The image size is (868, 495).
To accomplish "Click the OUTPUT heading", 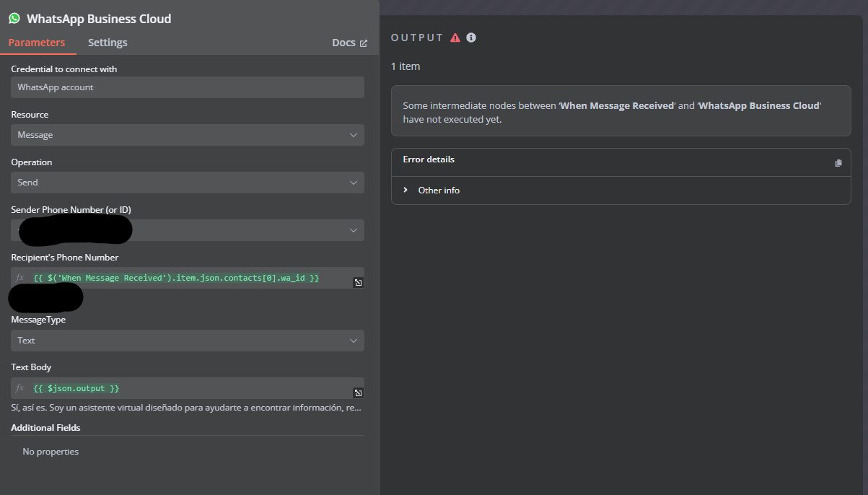I will [417, 38].
